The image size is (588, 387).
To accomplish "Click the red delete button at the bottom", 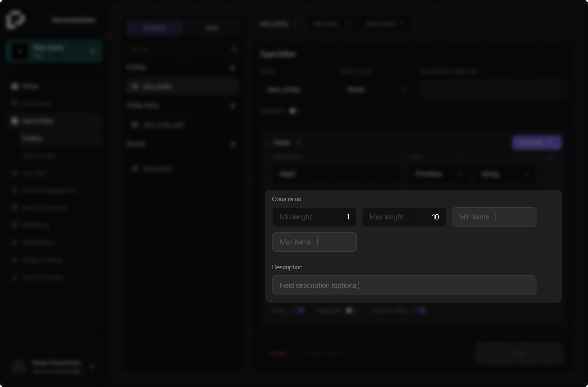I will click(278, 354).
